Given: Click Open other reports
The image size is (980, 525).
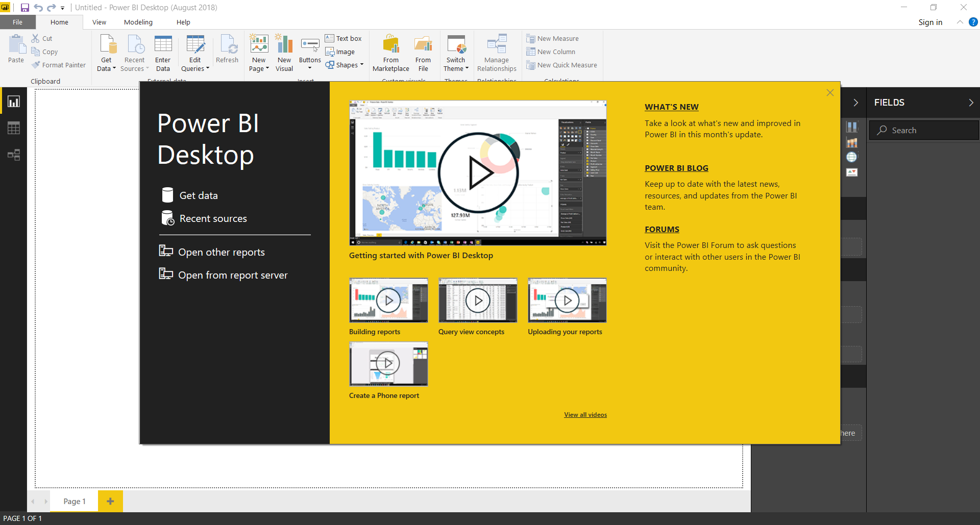Looking at the screenshot, I should pyautogui.click(x=212, y=252).
